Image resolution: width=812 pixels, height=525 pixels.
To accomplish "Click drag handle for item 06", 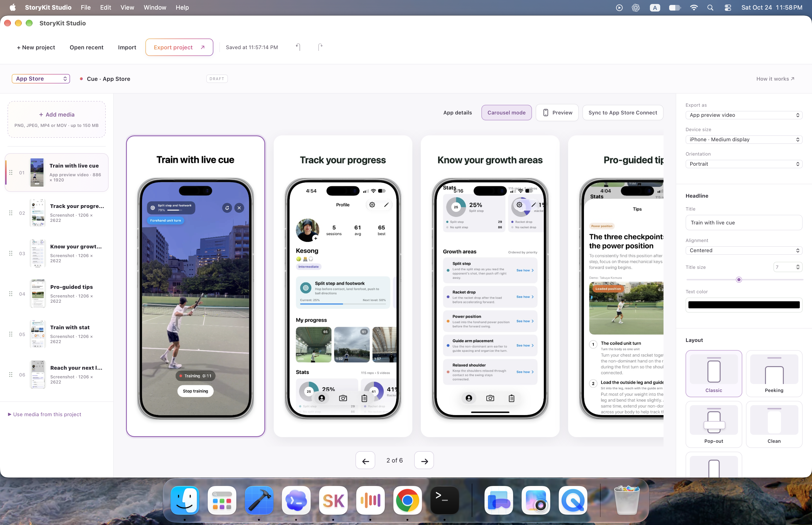I will pyautogui.click(x=11, y=375).
